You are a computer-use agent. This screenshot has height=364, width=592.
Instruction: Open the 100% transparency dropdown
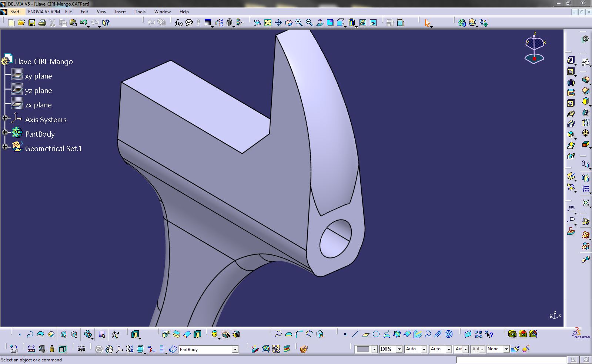[x=399, y=349]
